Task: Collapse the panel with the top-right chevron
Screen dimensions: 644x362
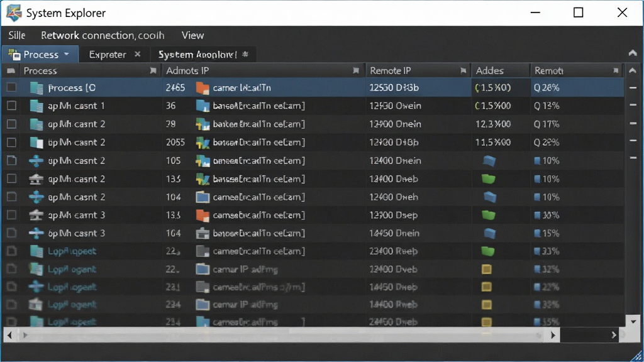Action: coord(633,53)
